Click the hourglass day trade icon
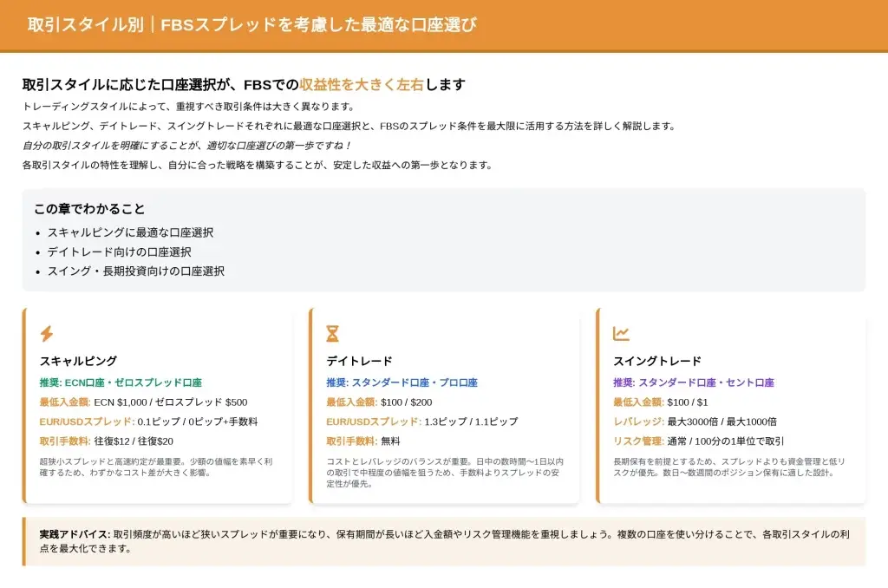This screenshot has height=588, width=888. (x=332, y=334)
